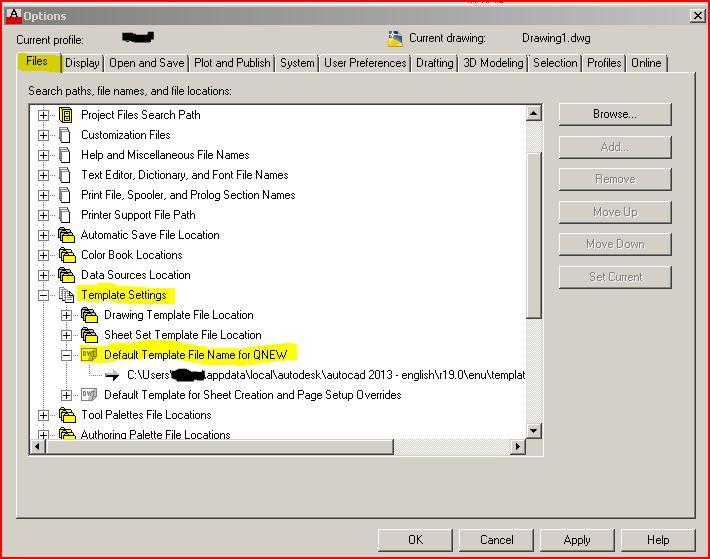Open the Profiles tab
710x559 pixels.
pos(604,63)
